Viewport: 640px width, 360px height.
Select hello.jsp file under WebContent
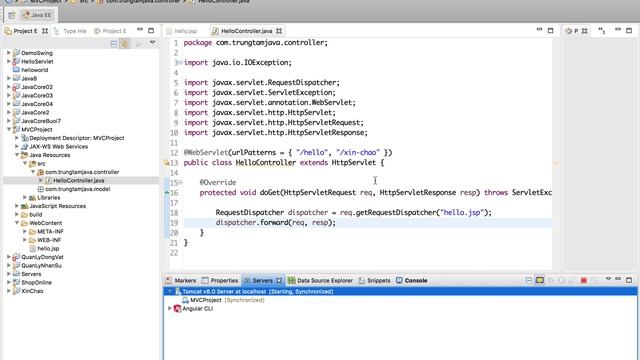(48, 249)
